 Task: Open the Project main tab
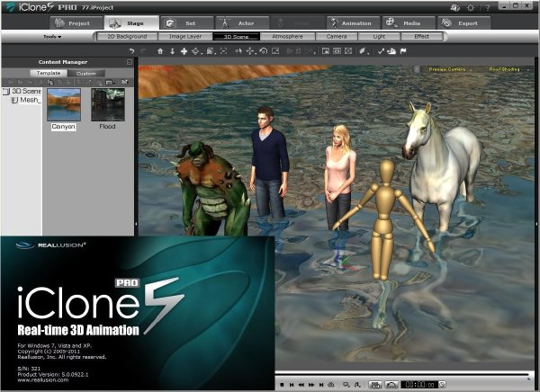(76, 23)
